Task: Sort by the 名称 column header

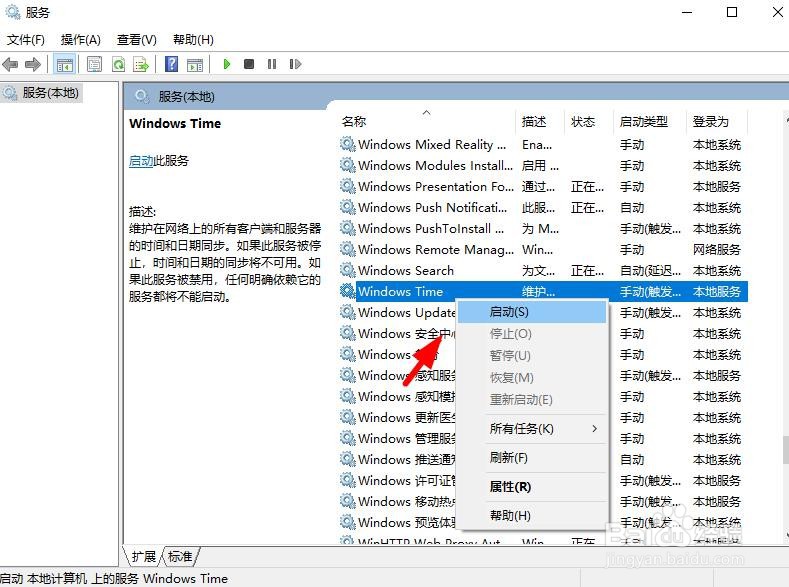Action: click(x=427, y=121)
